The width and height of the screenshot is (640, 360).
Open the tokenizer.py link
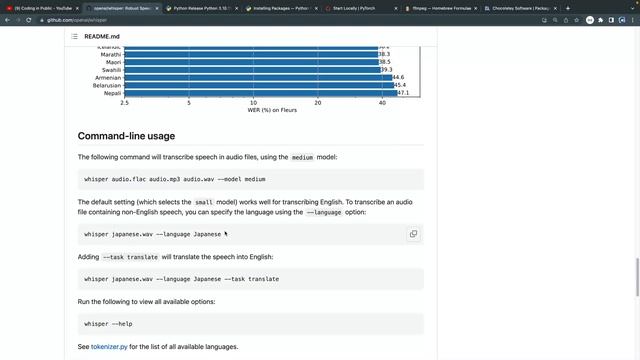pyautogui.click(x=109, y=347)
